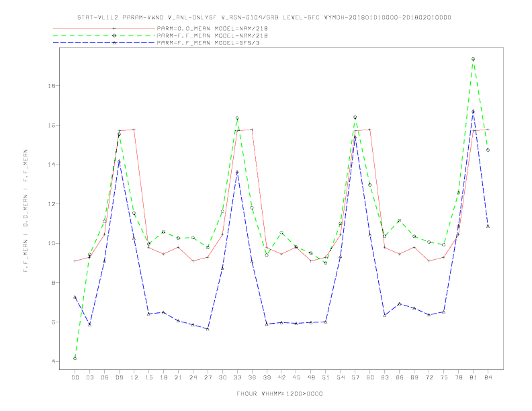Click x-axis tick label 66
Image resolution: width=532 pixels, height=411 pixels.
point(400,377)
